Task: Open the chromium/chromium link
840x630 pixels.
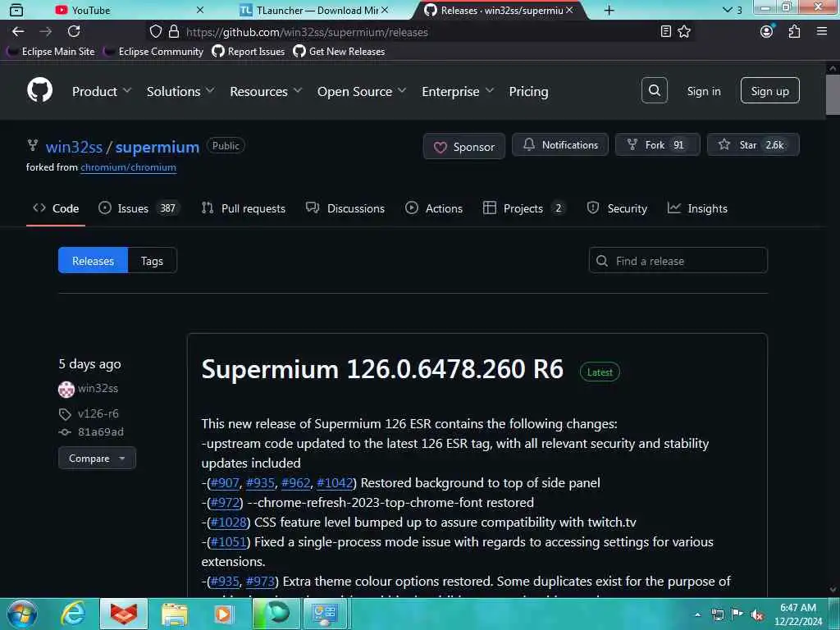Action: (x=128, y=167)
